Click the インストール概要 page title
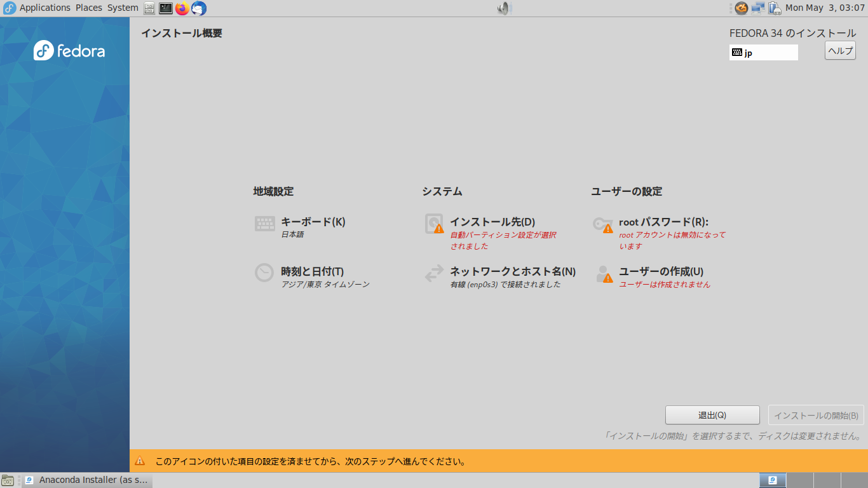Screen dimensions: 868x488 [x=182, y=33]
